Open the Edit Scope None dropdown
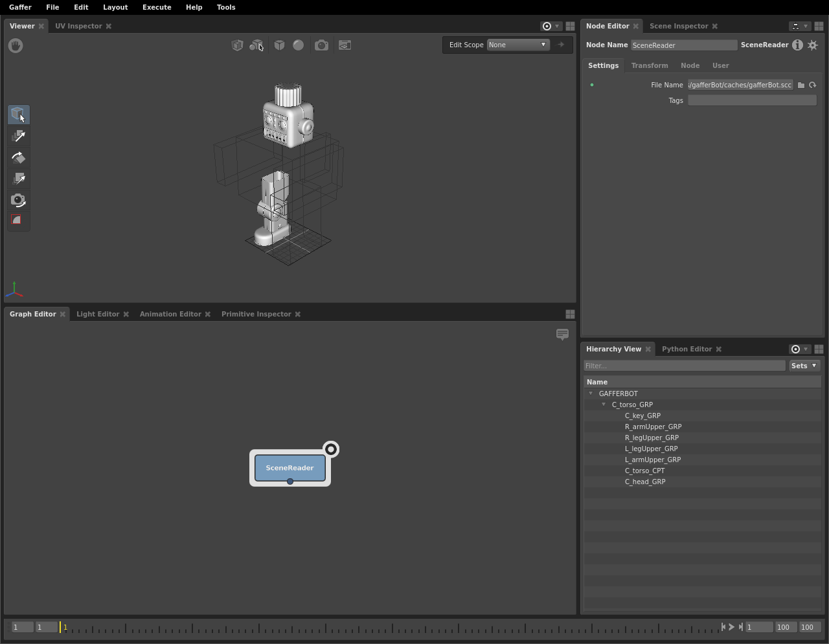The height and width of the screenshot is (644, 829). (517, 45)
